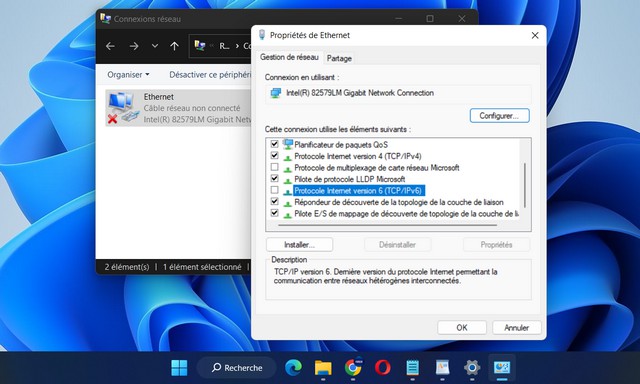The height and width of the screenshot is (384, 640).
Task: Select Répondeur de découverte de la topologie row
Action: (399, 202)
